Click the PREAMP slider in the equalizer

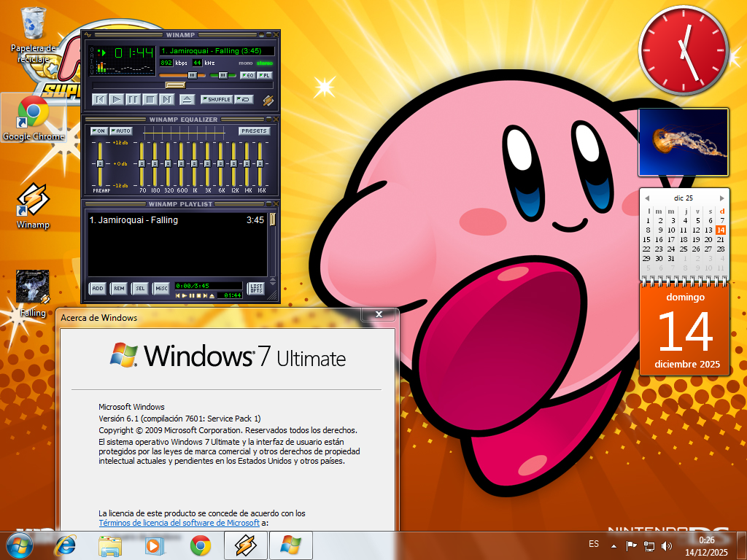coord(100,164)
